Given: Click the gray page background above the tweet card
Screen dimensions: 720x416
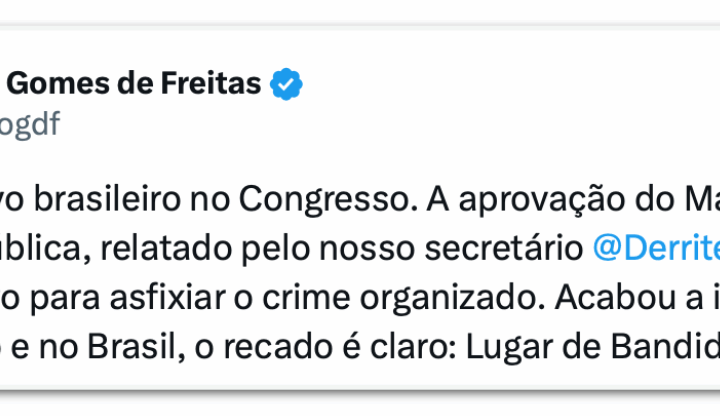Looking at the screenshot, I should (360, 10).
